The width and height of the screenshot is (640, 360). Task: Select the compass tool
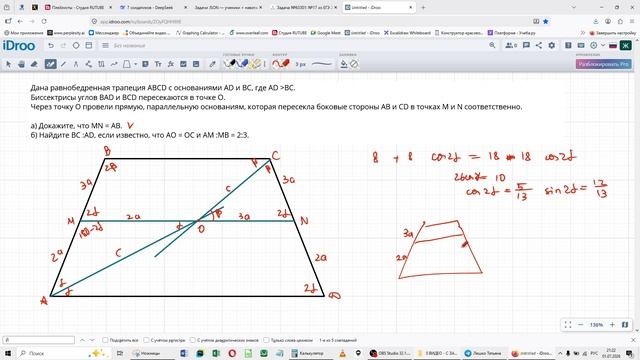click(76, 64)
